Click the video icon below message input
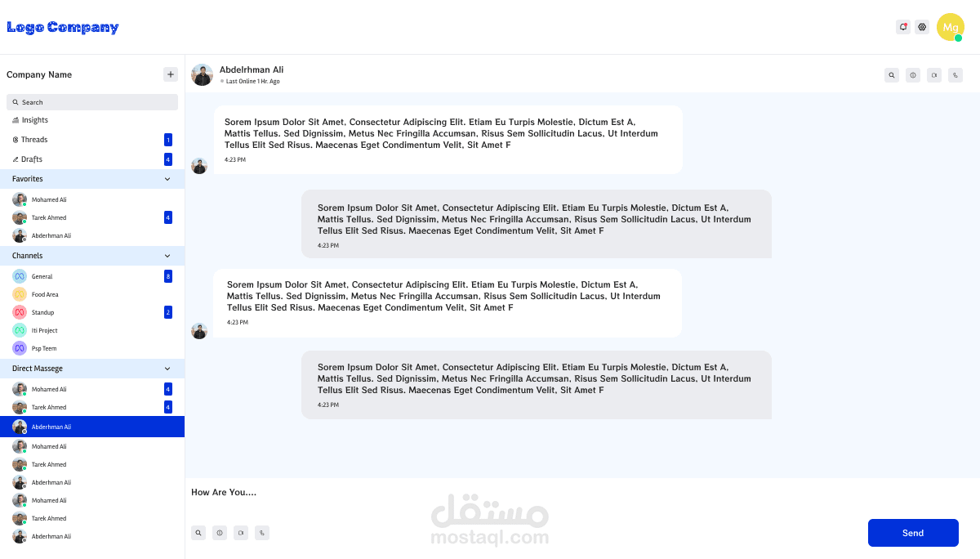The height and width of the screenshot is (559, 980). click(x=241, y=533)
